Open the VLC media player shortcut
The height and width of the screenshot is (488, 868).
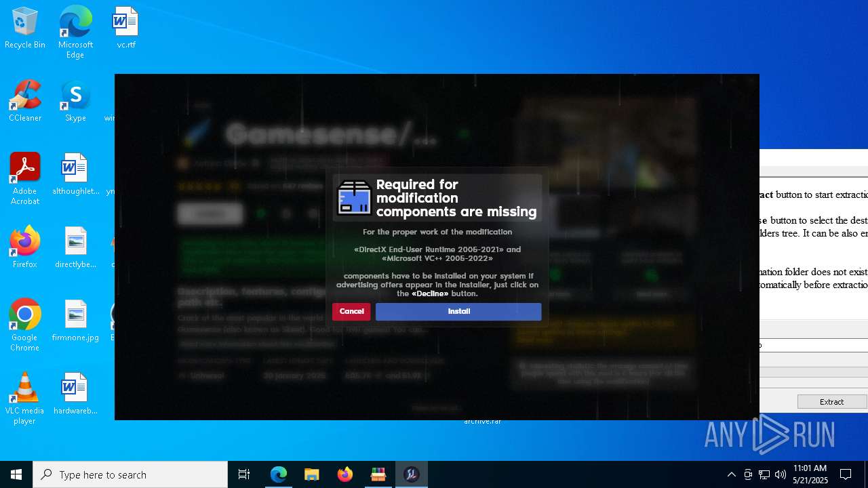(x=25, y=399)
